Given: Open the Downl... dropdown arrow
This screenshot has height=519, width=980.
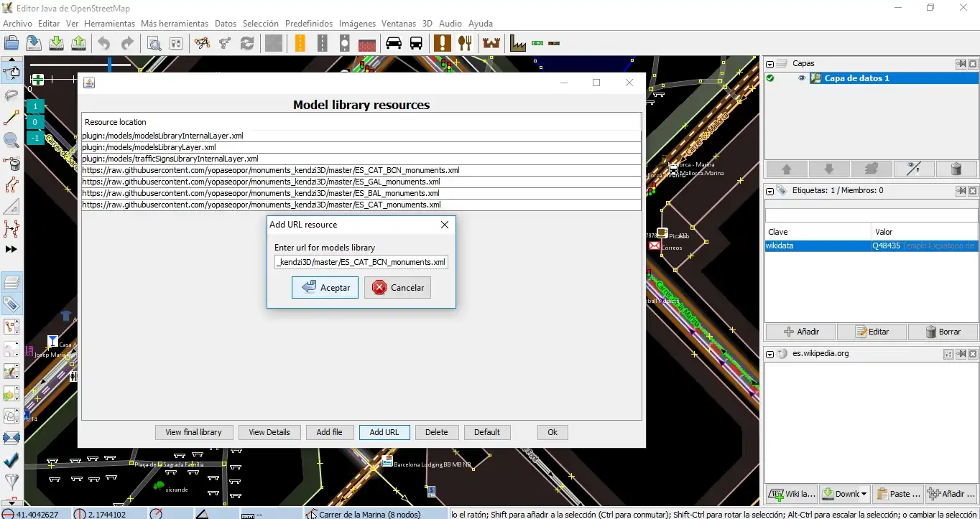Looking at the screenshot, I should point(863,494).
